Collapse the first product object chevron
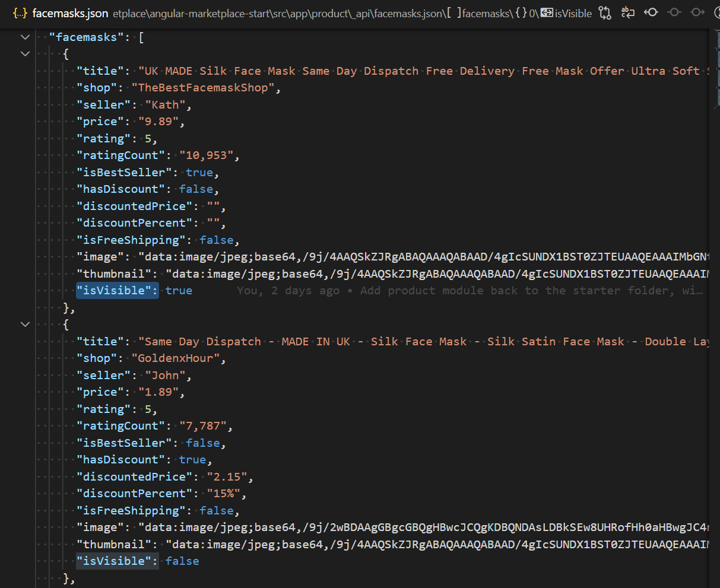Viewport: 720px width, 588px height. (25, 53)
